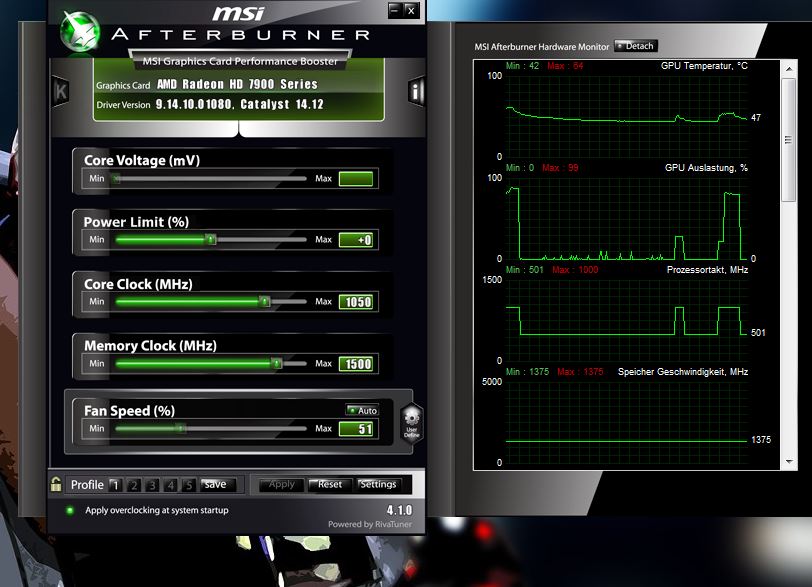Toggle the Fan Speed Auto button
Screen dimensions: 812x587
click(x=362, y=410)
